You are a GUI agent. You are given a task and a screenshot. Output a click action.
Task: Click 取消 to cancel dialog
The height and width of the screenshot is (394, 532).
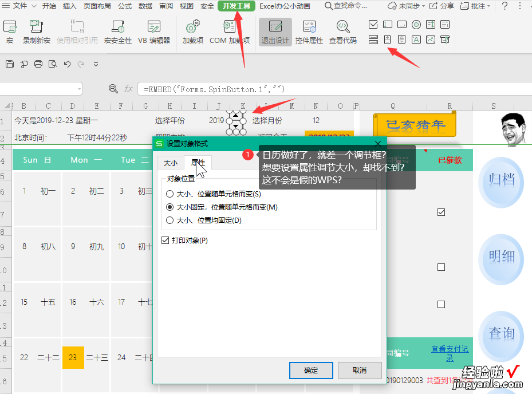[360, 371]
